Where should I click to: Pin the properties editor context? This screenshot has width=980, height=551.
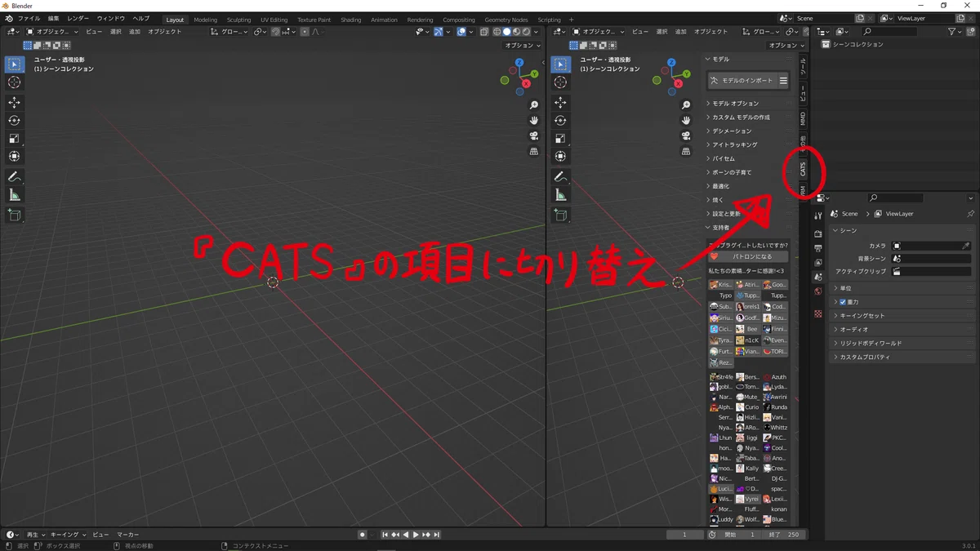970,214
